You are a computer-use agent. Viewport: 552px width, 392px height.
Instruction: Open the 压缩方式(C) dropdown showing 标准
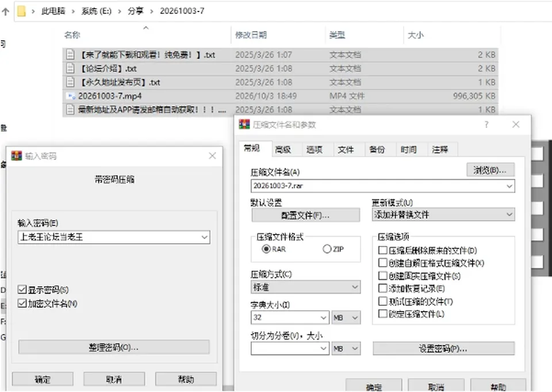[305, 287]
